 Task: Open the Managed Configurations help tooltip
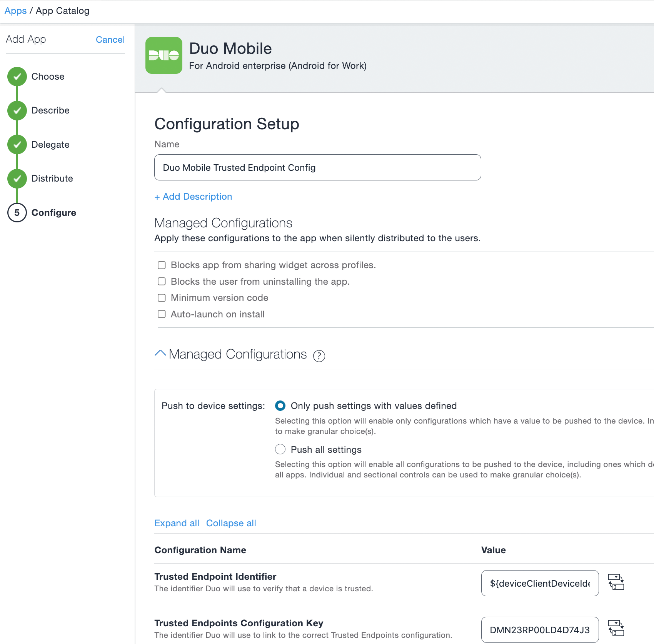[319, 356]
